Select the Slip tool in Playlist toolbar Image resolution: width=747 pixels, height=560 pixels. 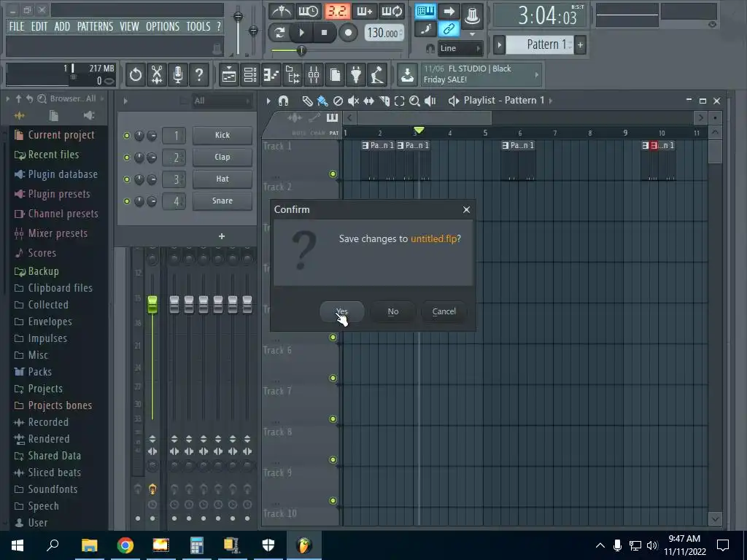pos(368,101)
